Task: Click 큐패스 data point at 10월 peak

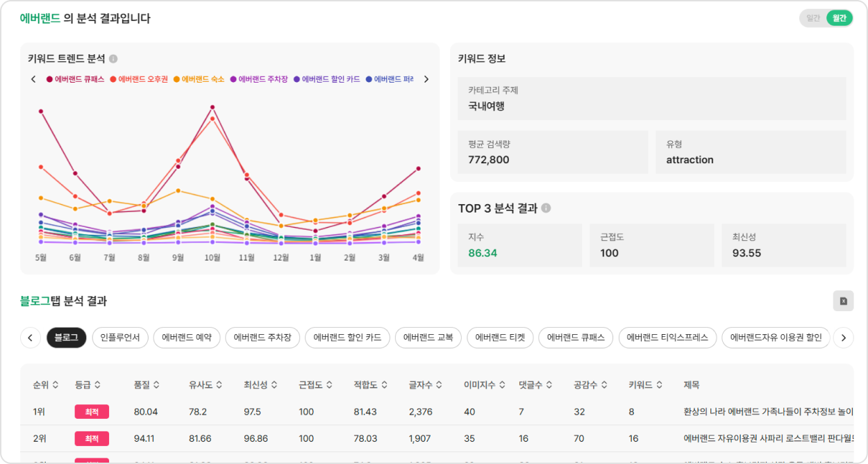Action: (212, 108)
